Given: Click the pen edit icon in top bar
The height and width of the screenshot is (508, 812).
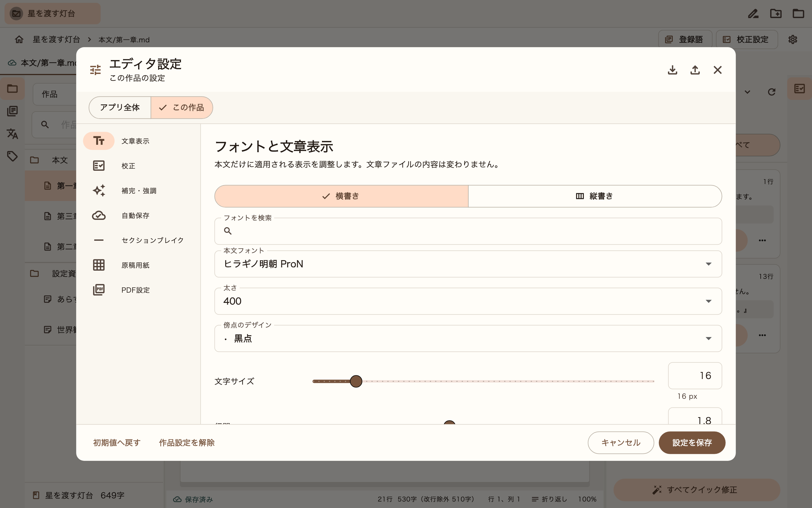Looking at the screenshot, I should (753, 14).
